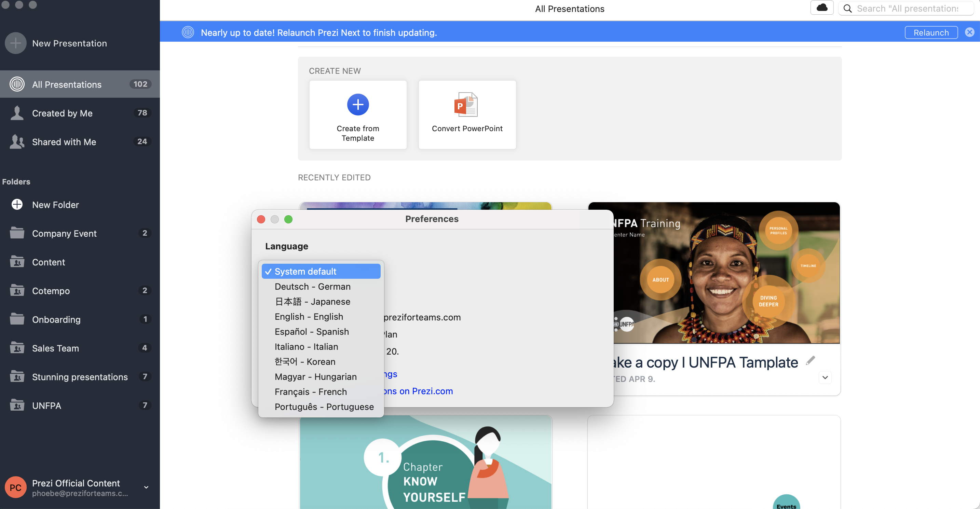Select Deutsch - German language option

312,287
